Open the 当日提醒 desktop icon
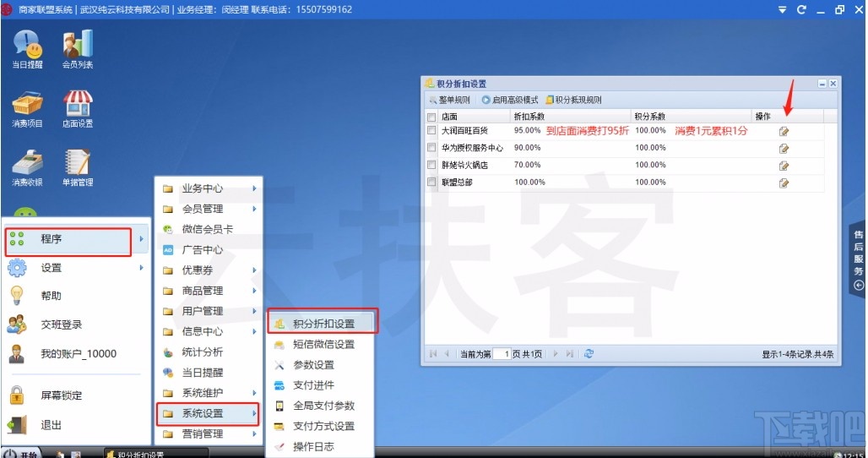The image size is (868, 458). click(27, 49)
